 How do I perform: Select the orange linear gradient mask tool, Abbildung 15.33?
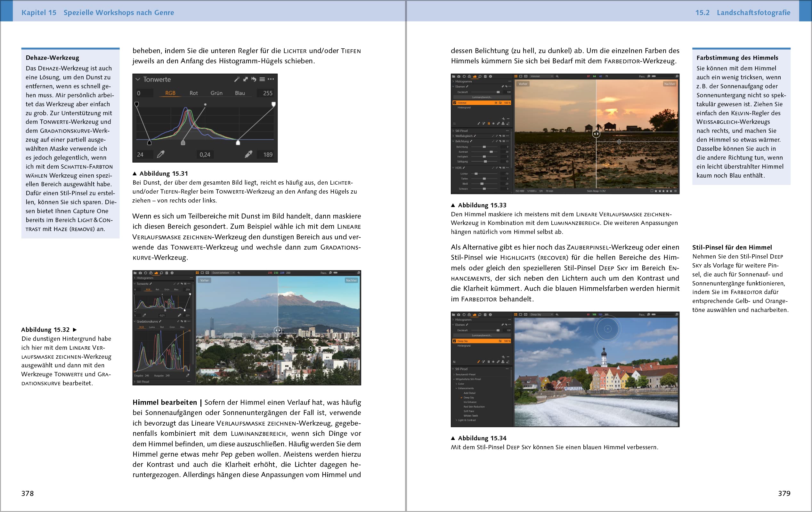489,124
